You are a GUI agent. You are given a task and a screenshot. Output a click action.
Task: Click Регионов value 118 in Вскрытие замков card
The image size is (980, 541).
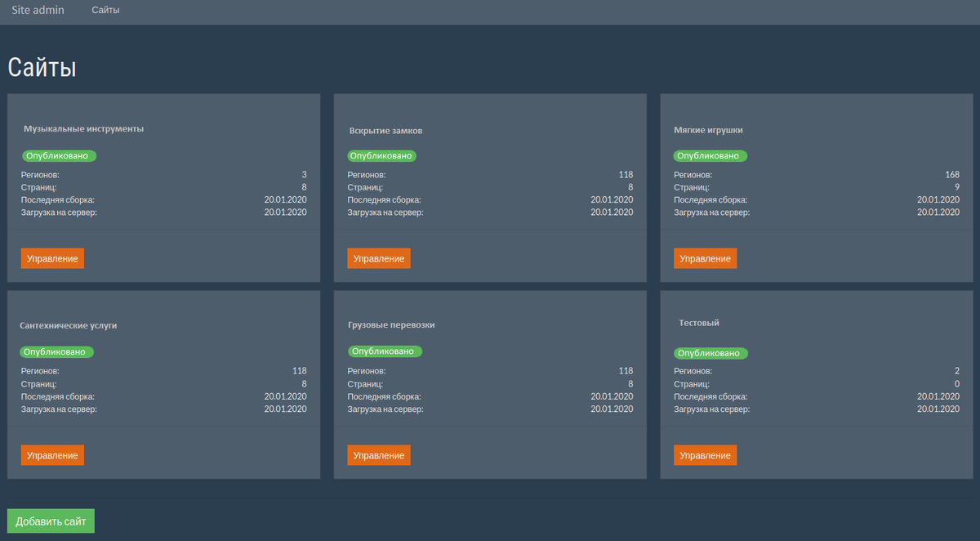click(x=626, y=175)
